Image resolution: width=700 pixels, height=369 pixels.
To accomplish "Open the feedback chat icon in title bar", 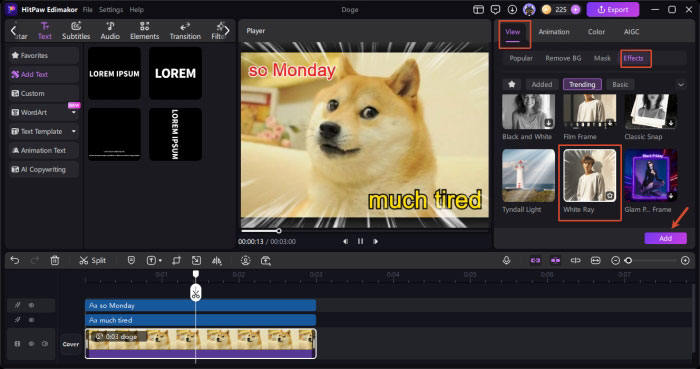I will pyautogui.click(x=495, y=9).
